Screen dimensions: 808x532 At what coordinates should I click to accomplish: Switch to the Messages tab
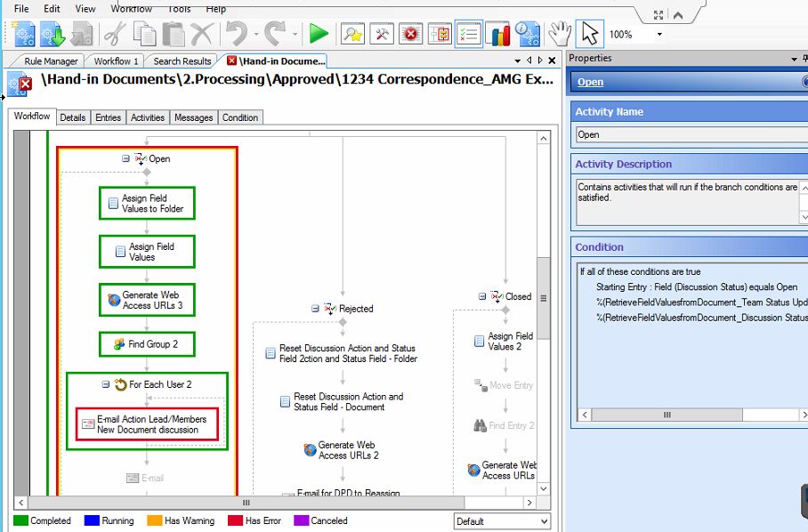tap(193, 117)
